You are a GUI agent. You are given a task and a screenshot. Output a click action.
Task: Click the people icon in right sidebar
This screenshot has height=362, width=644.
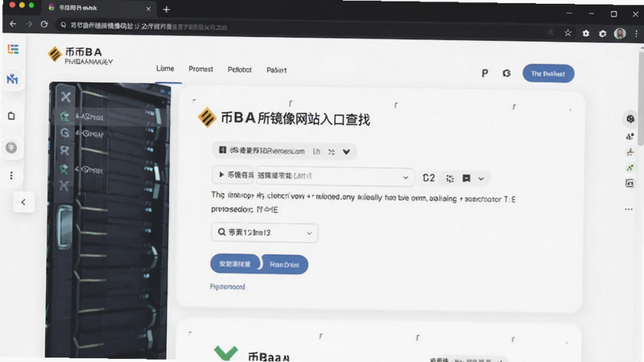point(630,136)
